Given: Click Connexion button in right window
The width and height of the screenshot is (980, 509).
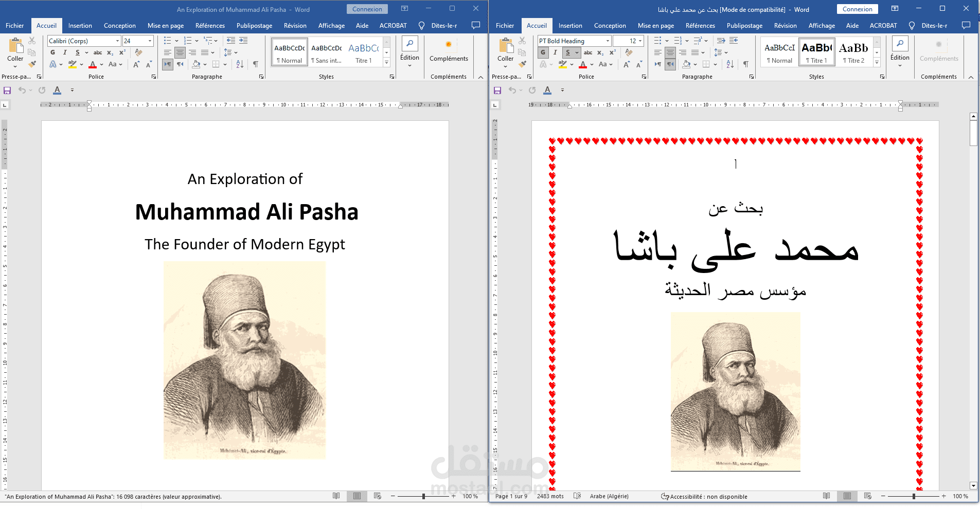Looking at the screenshot, I should [858, 9].
